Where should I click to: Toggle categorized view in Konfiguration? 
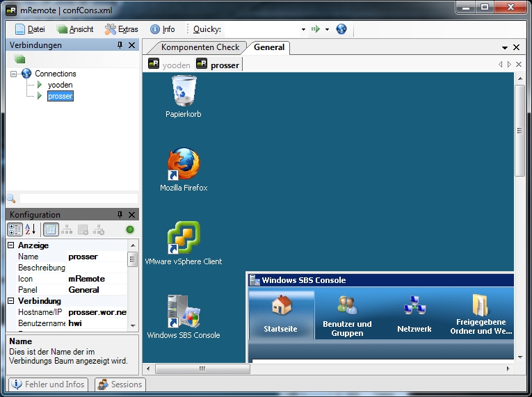click(x=15, y=229)
